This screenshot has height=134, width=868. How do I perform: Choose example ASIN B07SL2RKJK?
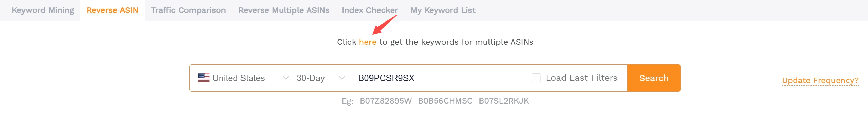pos(504,101)
